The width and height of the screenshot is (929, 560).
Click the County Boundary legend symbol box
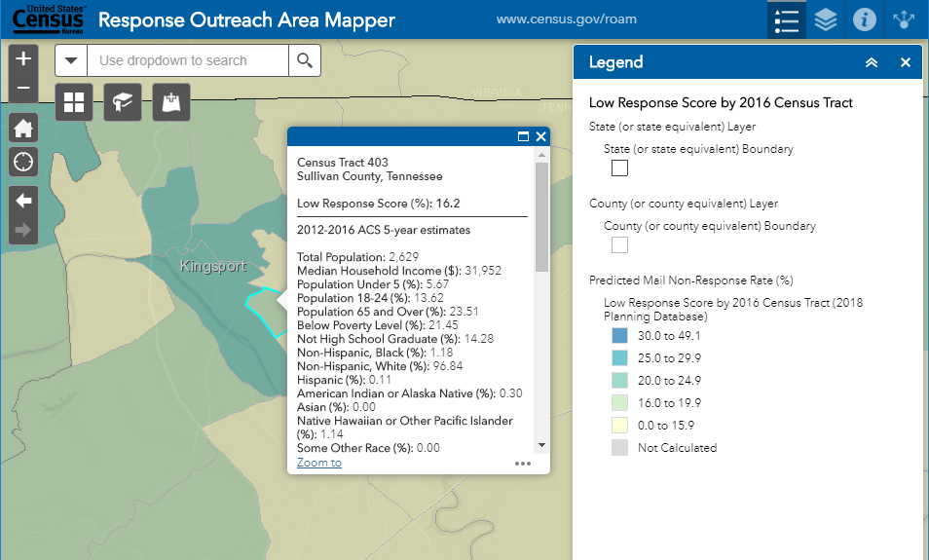[x=619, y=244]
